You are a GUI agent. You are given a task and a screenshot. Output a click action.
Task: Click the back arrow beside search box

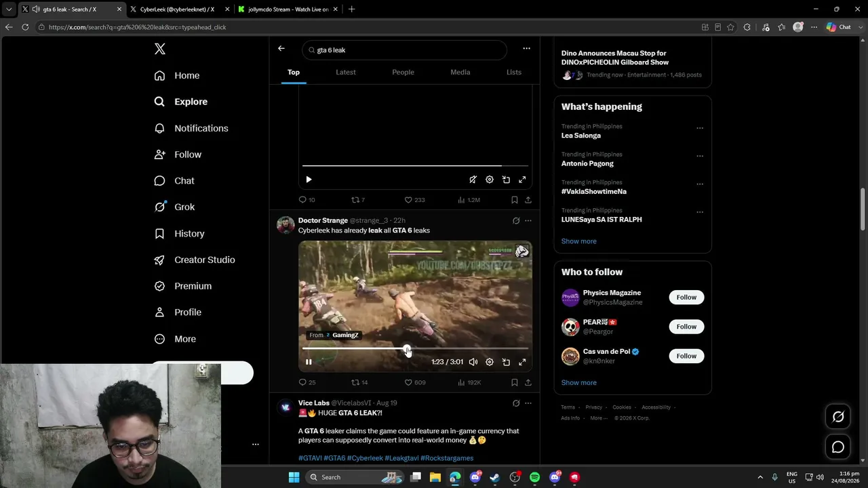281,49
